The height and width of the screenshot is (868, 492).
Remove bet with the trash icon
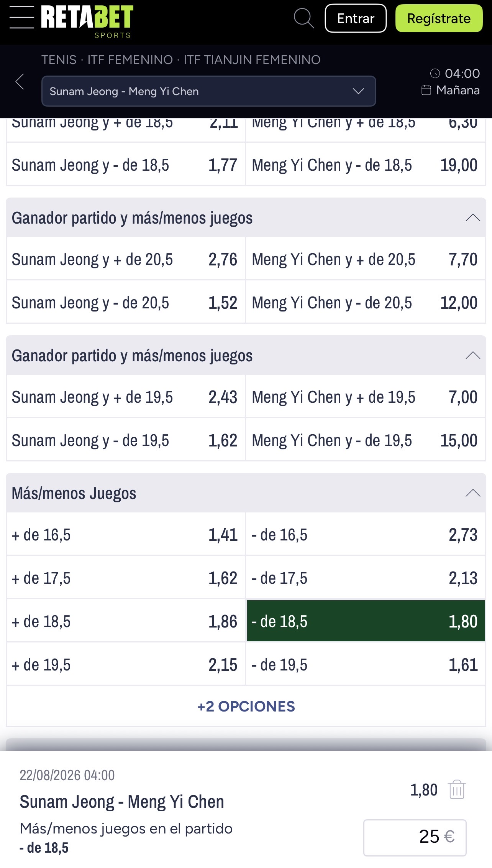[x=457, y=789]
